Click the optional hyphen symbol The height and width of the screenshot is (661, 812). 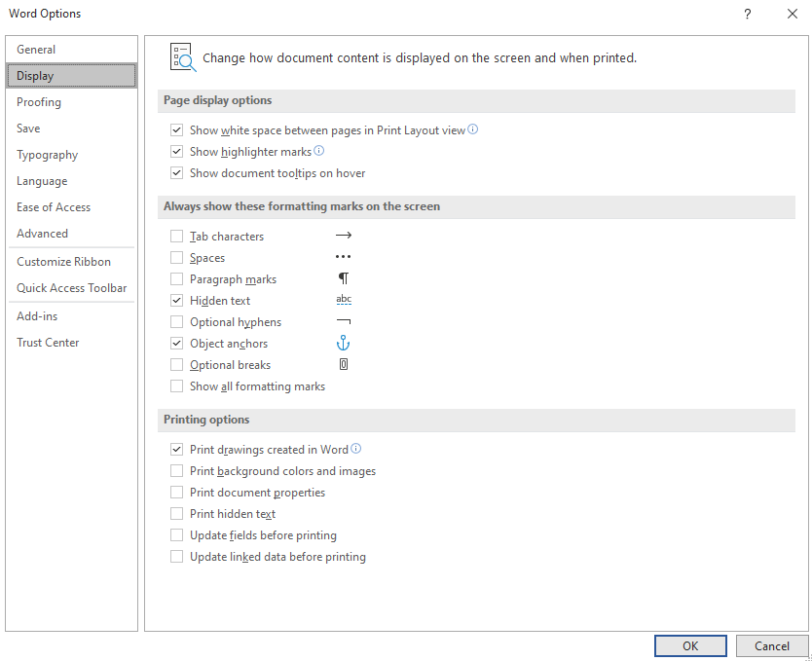(x=344, y=321)
